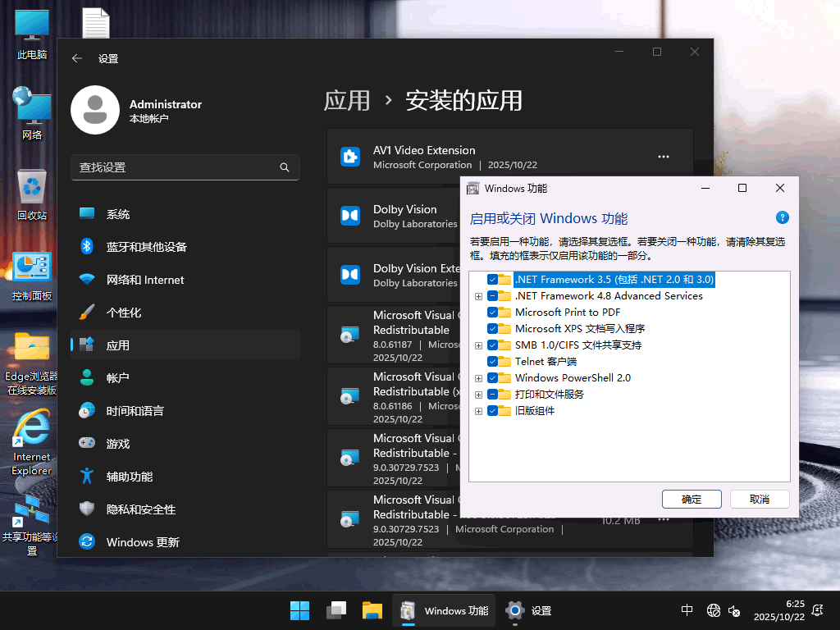
Task: Click muted volume tray icon
Action: [x=734, y=610]
